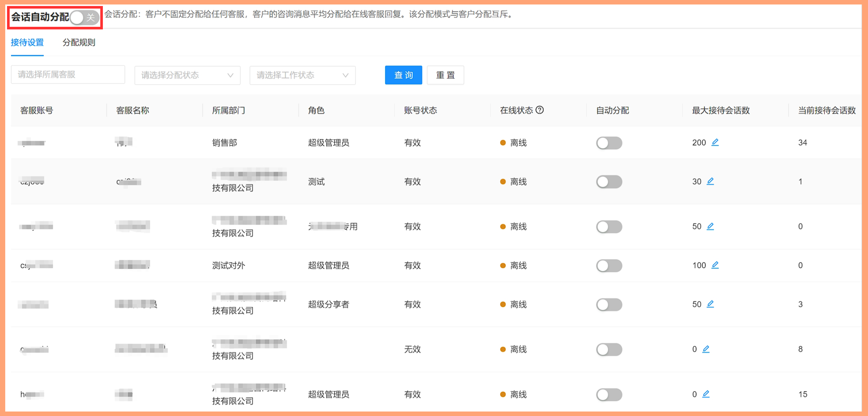Screen dimensions: 868x416
Task: Select the current session count 8
Action: coord(800,349)
